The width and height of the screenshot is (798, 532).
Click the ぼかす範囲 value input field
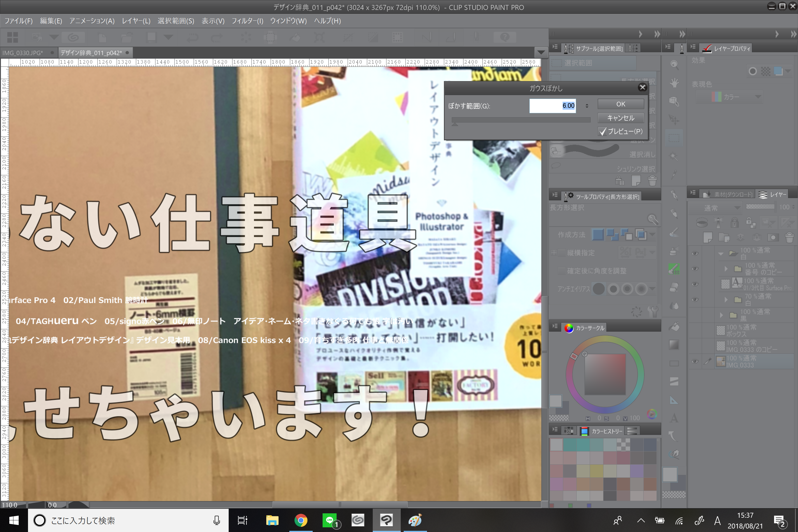tap(553, 106)
